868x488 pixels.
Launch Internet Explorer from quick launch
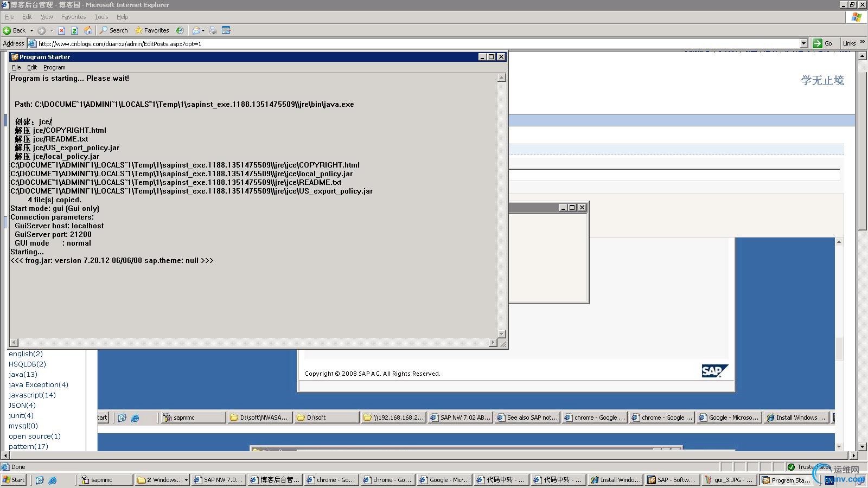pyautogui.click(x=53, y=480)
